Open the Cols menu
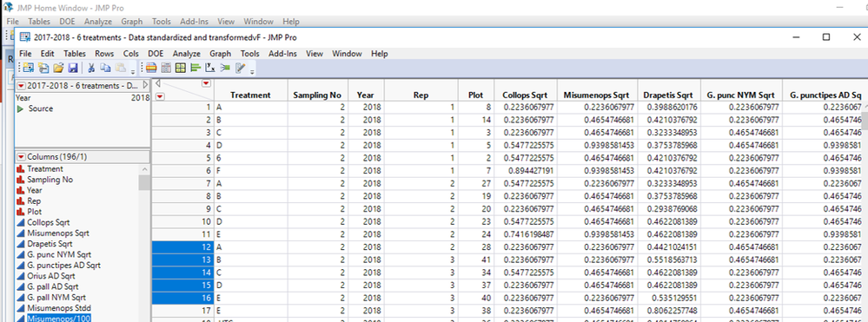The width and height of the screenshot is (868, 322). pos(131,54)
